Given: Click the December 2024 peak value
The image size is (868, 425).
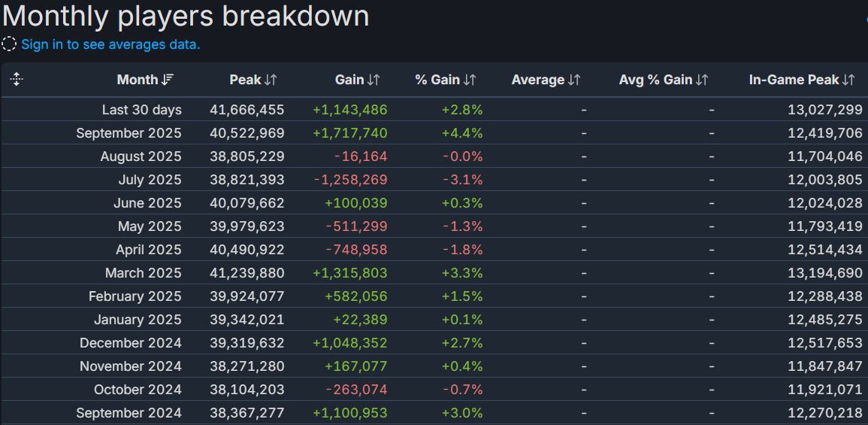Looking at the screenshot, I should pos(246,343).
